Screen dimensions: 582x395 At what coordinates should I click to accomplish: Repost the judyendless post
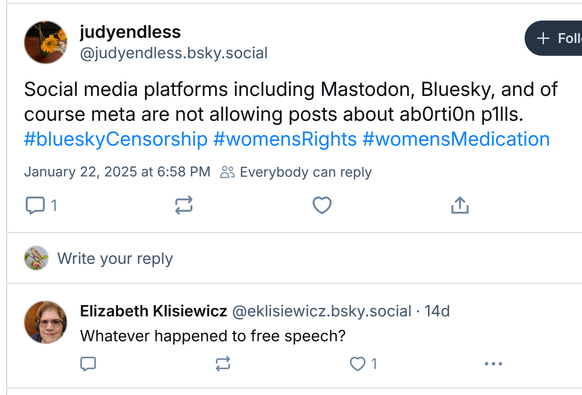[x=184, y=205]
